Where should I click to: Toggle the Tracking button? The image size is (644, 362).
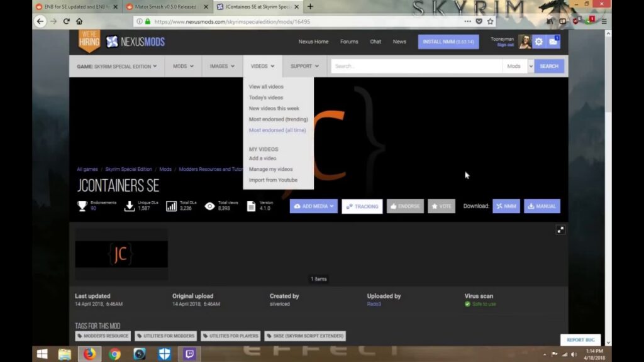(x=362, y=206)
